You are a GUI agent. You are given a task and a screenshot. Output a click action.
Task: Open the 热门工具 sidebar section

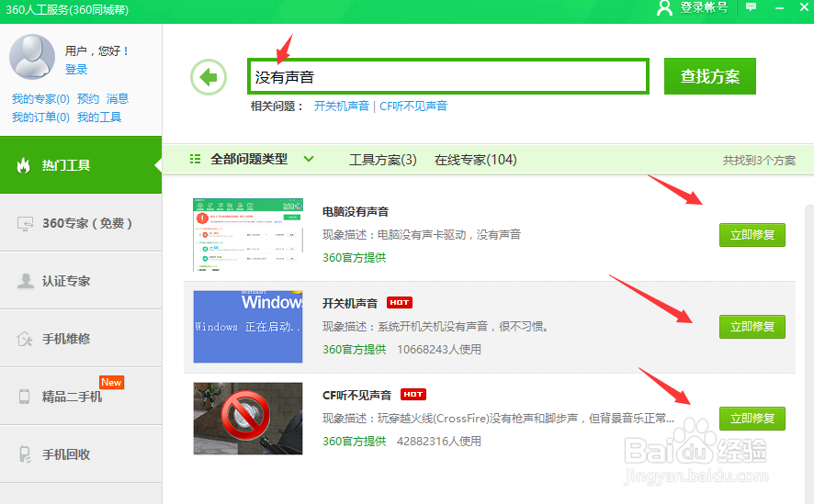(x=81, y=165)
